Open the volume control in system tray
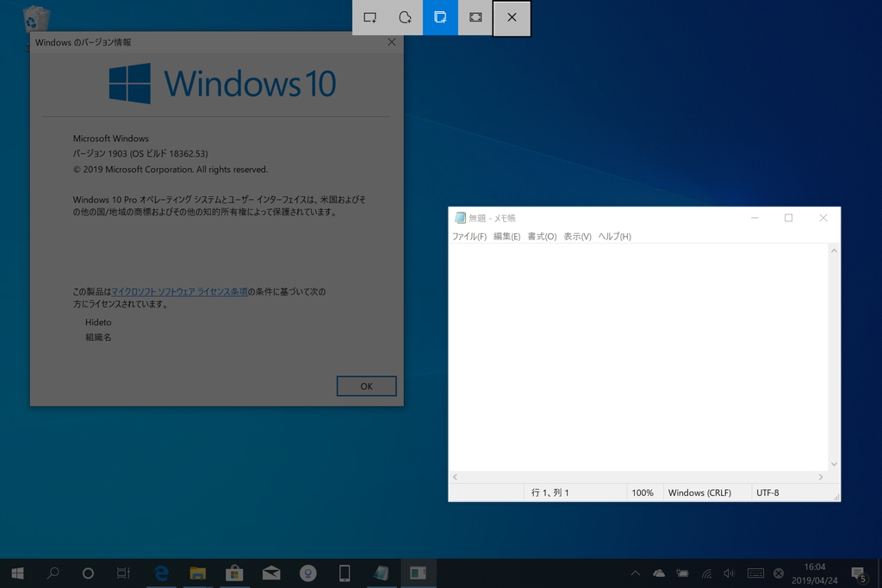Viewport: 882px width, 588px height. pyautogui.click(x=728, y=573)
